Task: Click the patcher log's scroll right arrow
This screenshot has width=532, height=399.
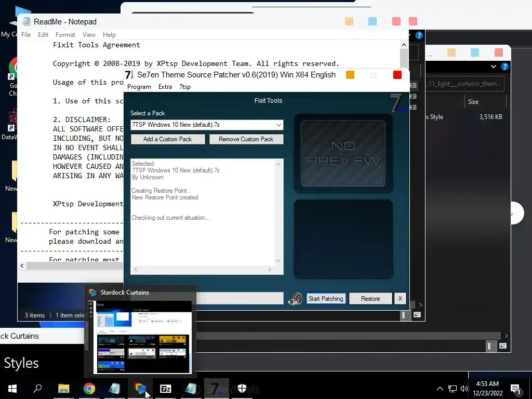Action: click(270, 270)
